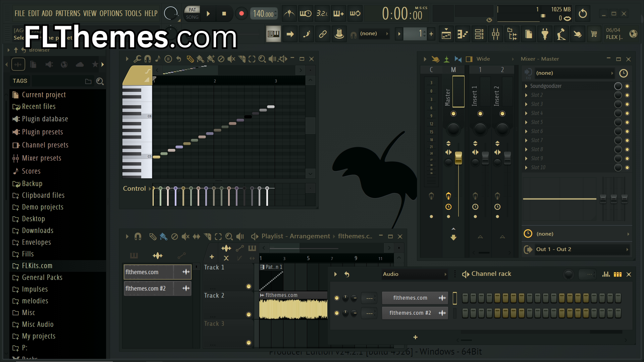
Task: Toggle the Channel rack graph editor icon
Action: [x=606, y=274]
